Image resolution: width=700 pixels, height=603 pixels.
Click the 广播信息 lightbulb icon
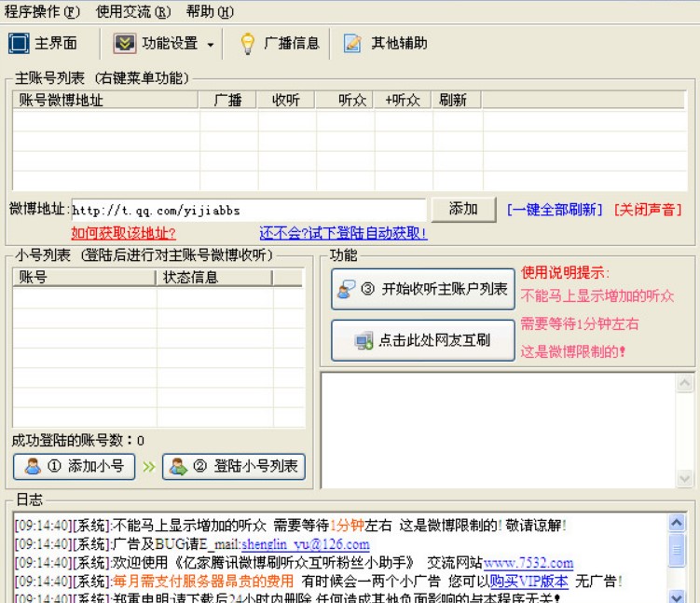pos(248,43)
